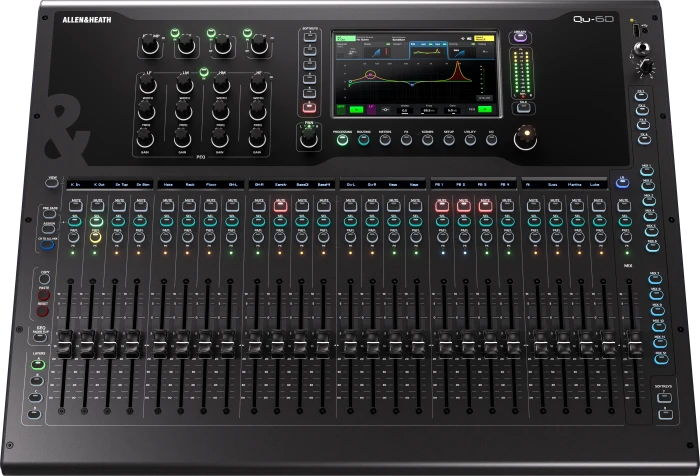
Task: Toggle the green PEQ In key
Action: (x=204, y=72)
